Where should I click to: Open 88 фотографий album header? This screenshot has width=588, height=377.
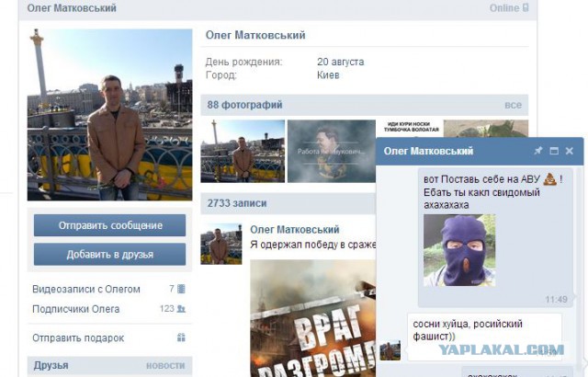[x=244, y=105]
